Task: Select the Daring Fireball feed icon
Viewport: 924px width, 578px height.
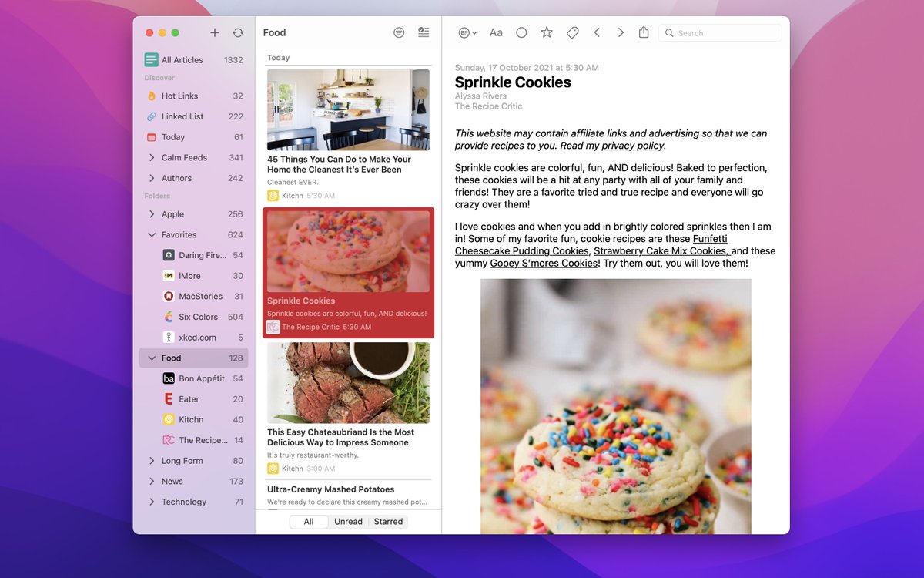Action: click(x=169, y=255)
